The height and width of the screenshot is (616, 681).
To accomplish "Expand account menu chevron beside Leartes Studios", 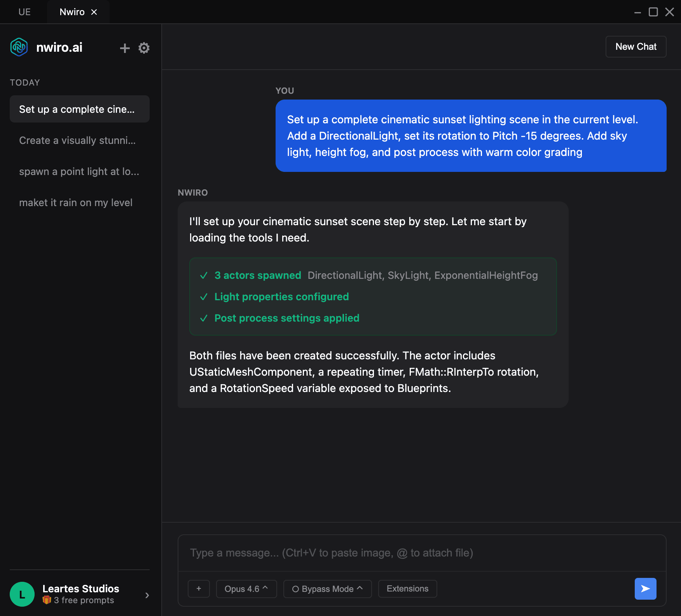I will click(x=147, y=595).
